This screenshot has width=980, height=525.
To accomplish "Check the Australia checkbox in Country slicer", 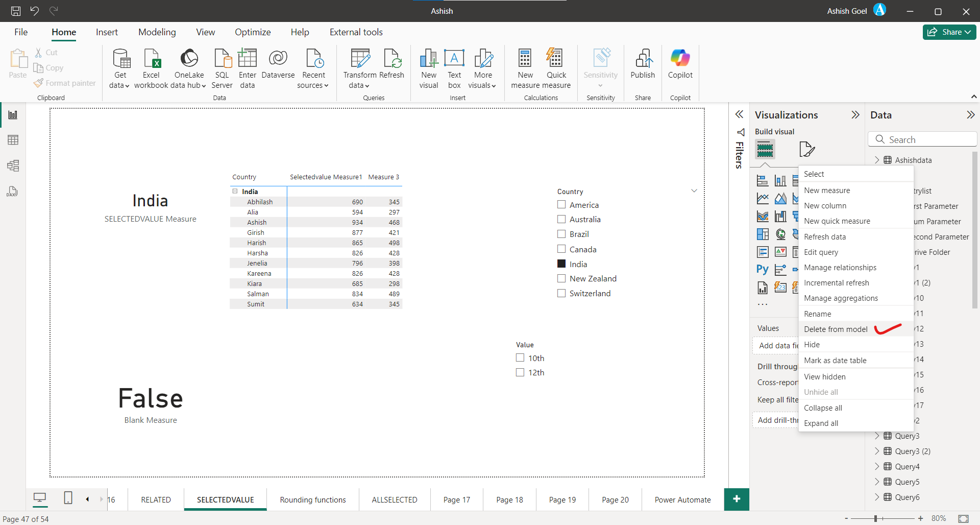I will click(x=561, y=219).
